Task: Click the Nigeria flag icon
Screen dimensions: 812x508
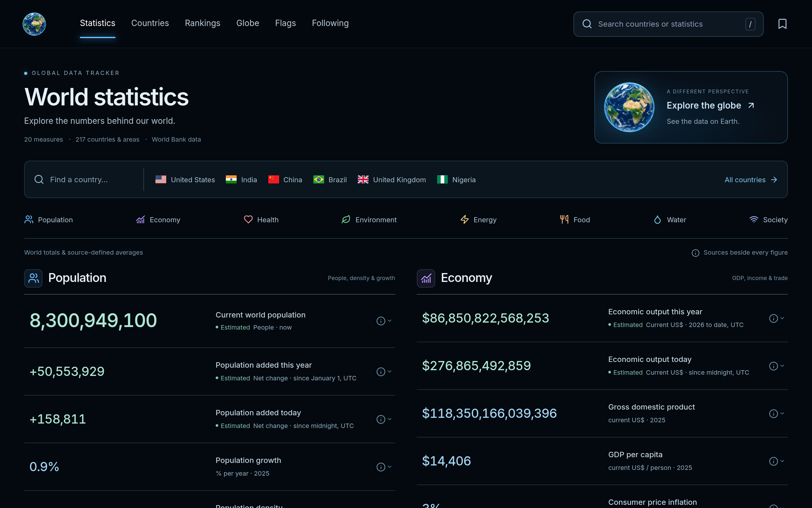Action: click(442, 180)
